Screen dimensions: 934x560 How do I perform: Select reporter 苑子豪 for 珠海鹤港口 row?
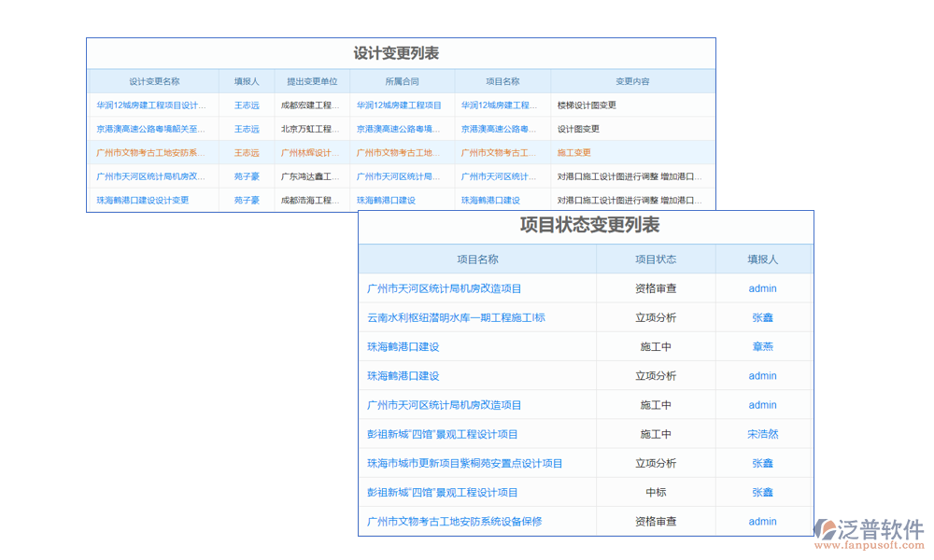[x=245, y=199]
